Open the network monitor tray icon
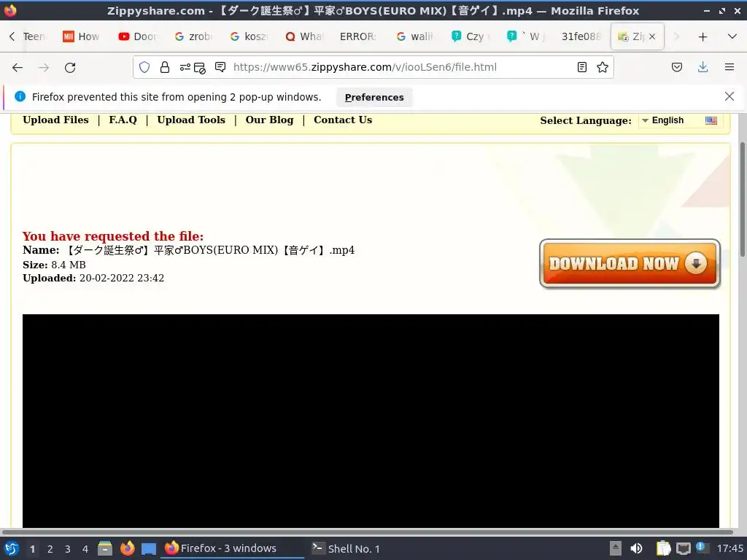This screenshot has height=560, width=747. tap(683, 548)
